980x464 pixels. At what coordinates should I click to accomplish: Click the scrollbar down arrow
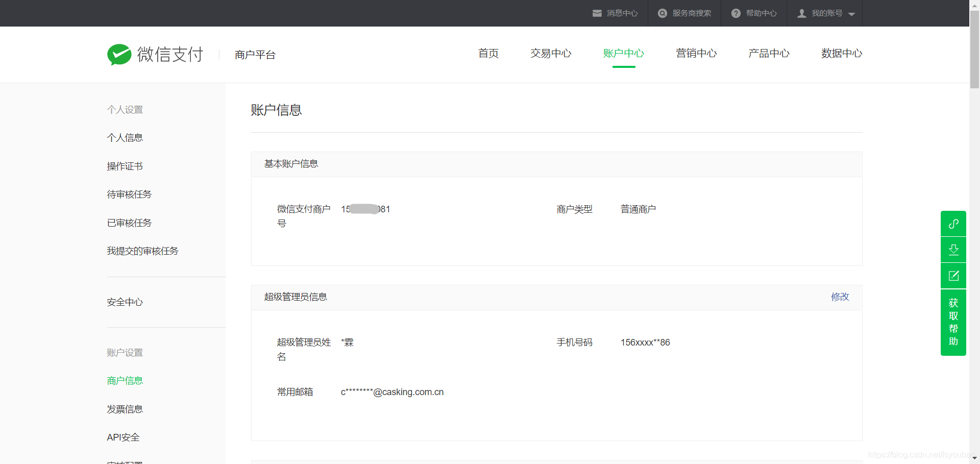click(974, 458)
